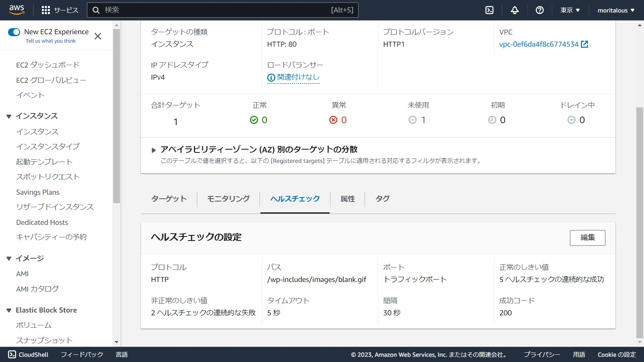The image size is (644, 362).
Task: Click the info icon next to 関連付けなし
Action: [271, 77]
